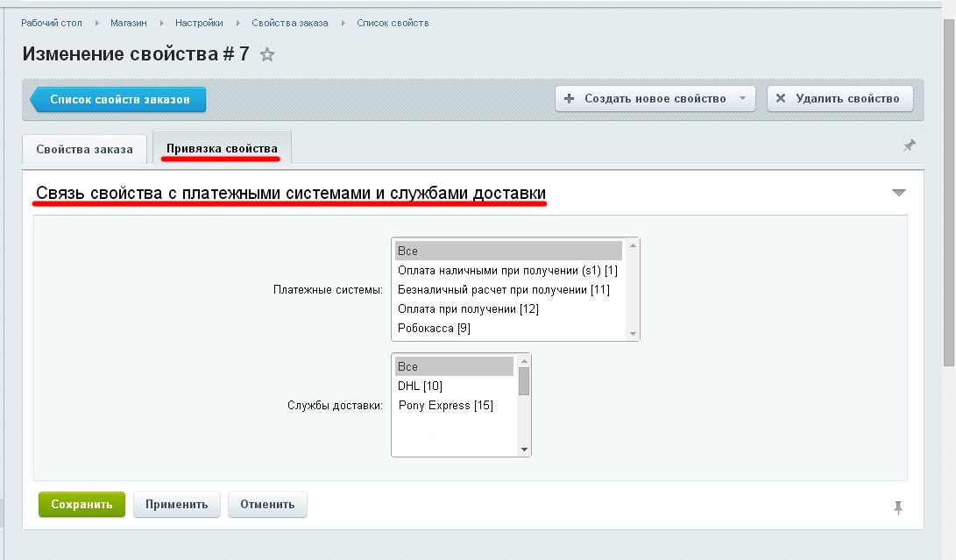Switch to Свойства заказа tab

tap(84, 150)
